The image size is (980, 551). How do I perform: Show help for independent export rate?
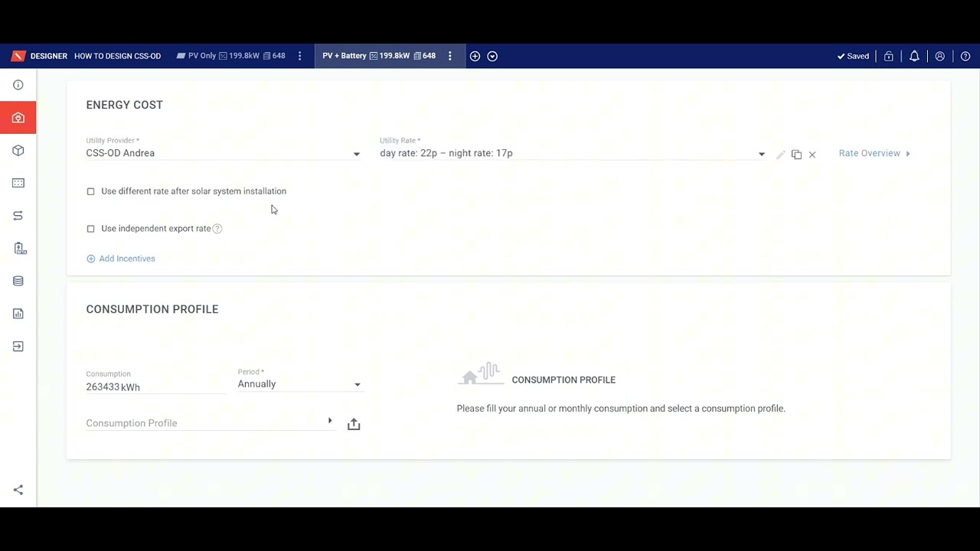pos(217,229)
